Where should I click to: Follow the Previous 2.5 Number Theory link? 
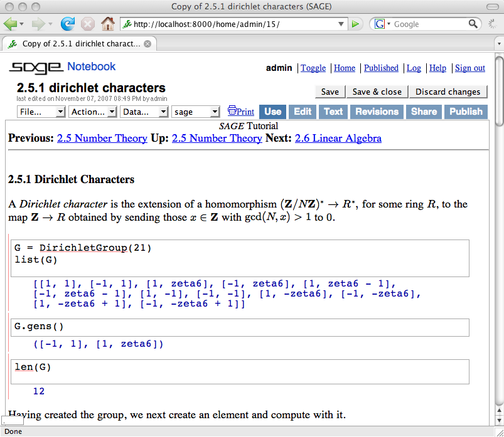[102, 138]
